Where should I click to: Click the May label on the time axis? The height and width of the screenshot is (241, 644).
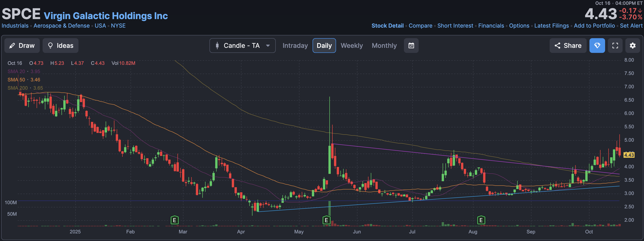(299, 232)
